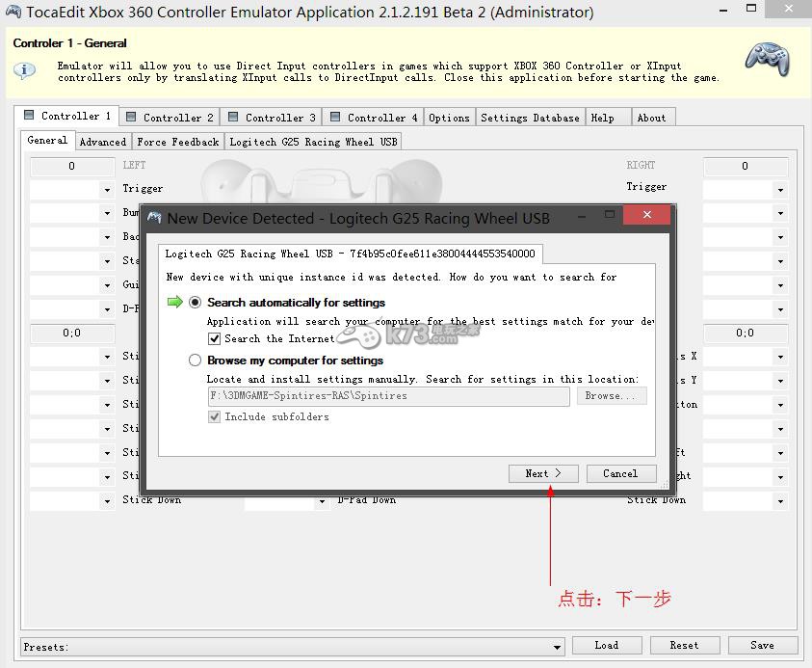
Task: Click the New Device Detected dialog title icon
Action: (154, 219)
